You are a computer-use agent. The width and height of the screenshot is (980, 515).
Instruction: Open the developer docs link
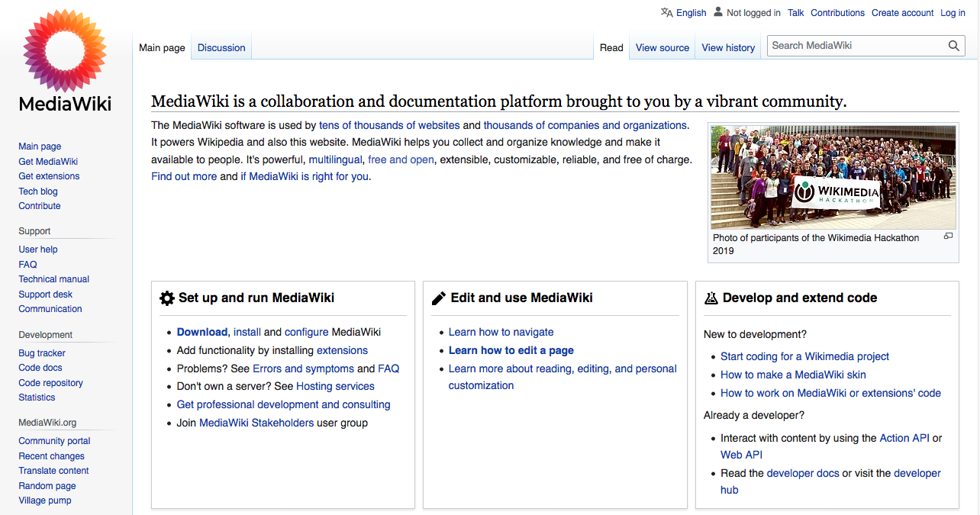click(x=803, y=473)
